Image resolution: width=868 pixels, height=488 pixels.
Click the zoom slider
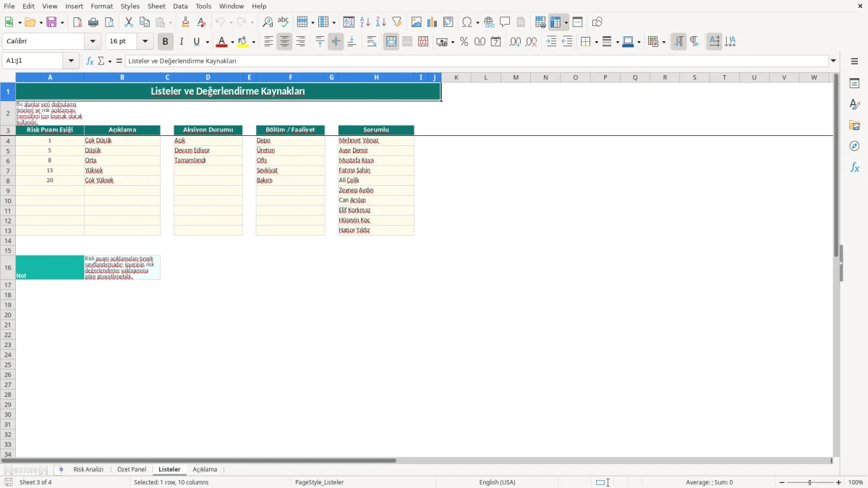click(810, 482)
